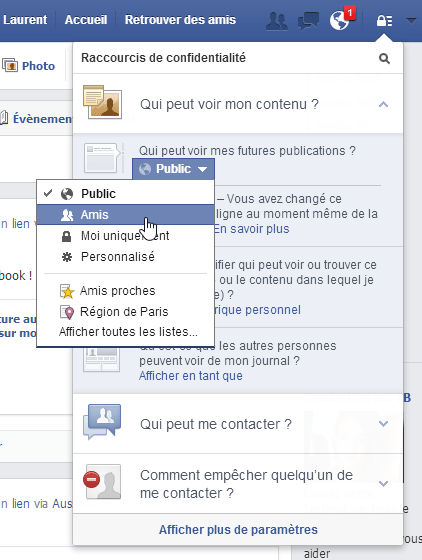The height and width of the screenshot is (560, 422).
Task: Choose 'Moi uniquement' audience option
Action: point(125,236)
